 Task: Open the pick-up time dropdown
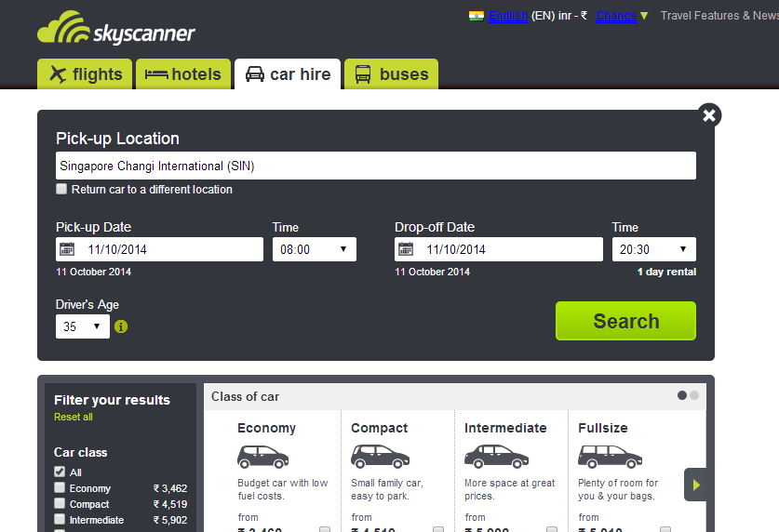pyautogui.click(x=315, y=249)
